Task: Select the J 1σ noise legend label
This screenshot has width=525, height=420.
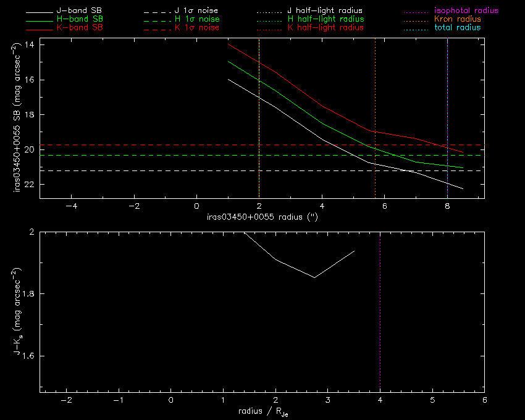Action: tap(196, 11)
